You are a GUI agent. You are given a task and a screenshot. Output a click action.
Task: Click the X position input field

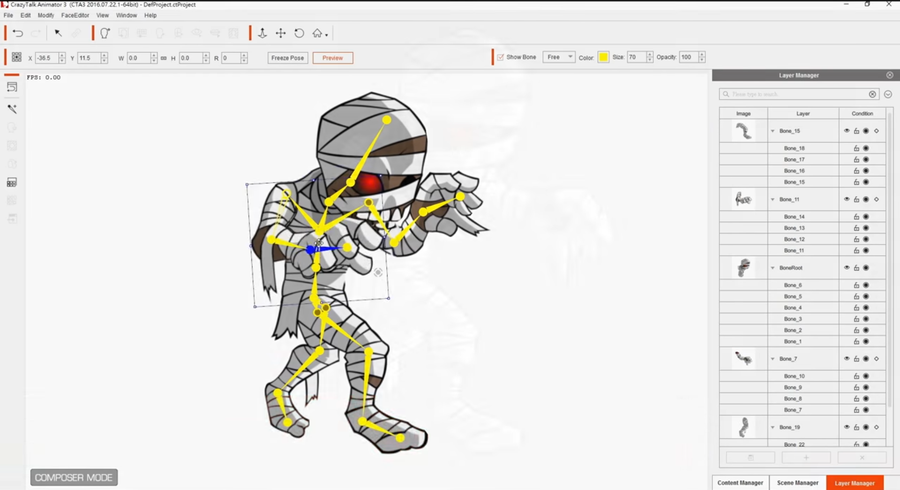(45, 58)
